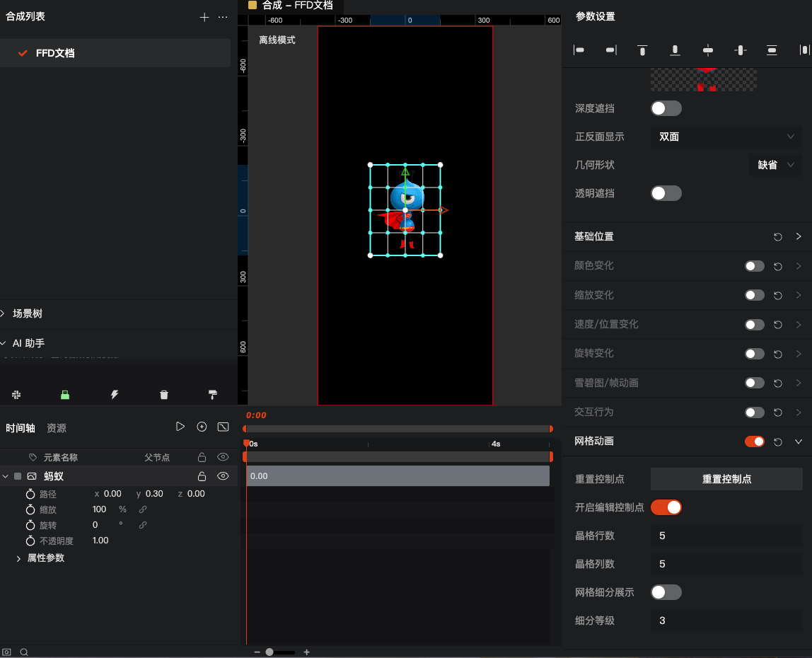The width and height of the screenshot is (812, 658).
Task: Toggle mesh subdivision display switch
Action: pyautogui.click(x=666, y=592)
